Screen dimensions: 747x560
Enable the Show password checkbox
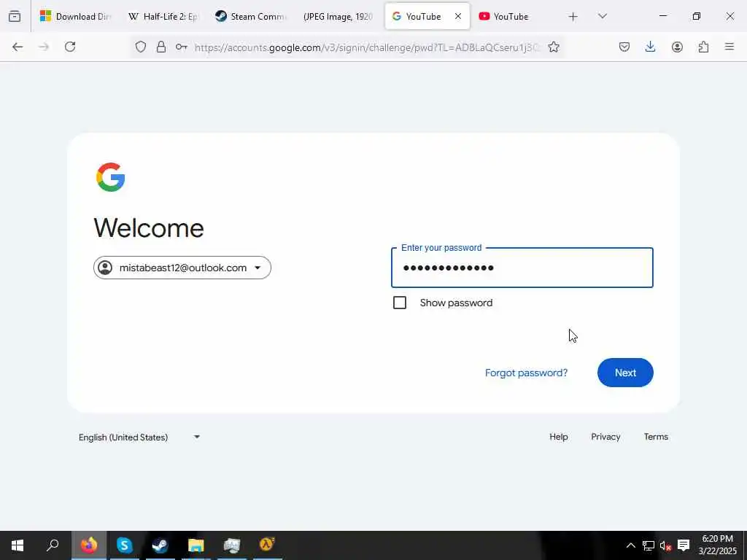pos(400,303)
